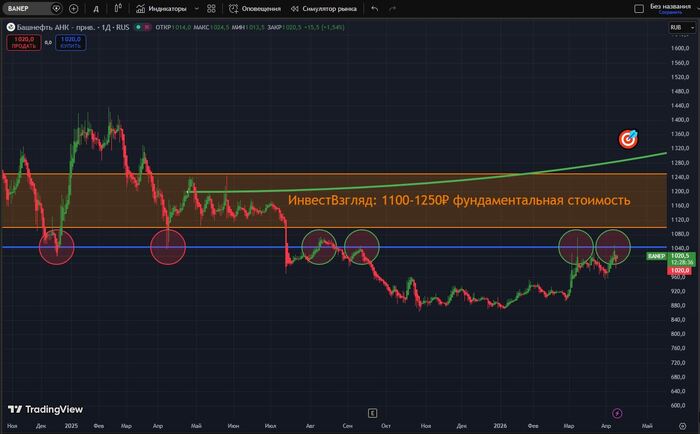This screenshot has width=700, height=434.
Task: Open the 1D timeframe interval selector
Action: pos(96,8)
